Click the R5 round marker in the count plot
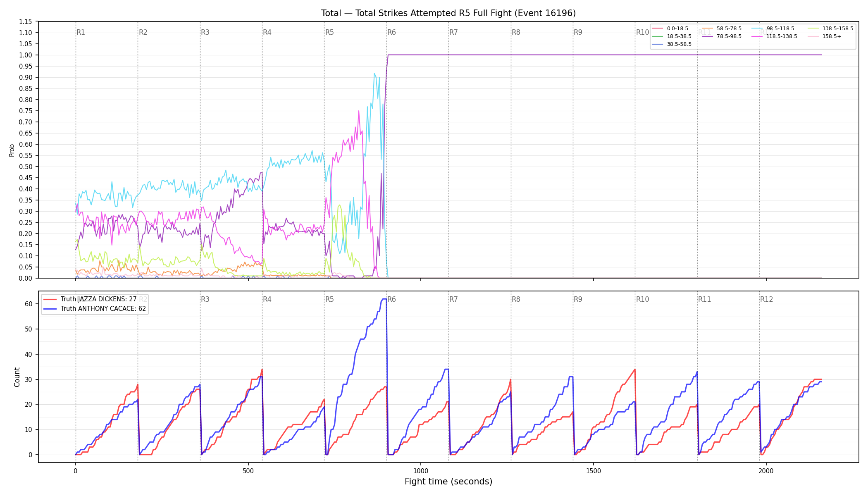Viewport: 868px width, 496px height. [329, 299]
